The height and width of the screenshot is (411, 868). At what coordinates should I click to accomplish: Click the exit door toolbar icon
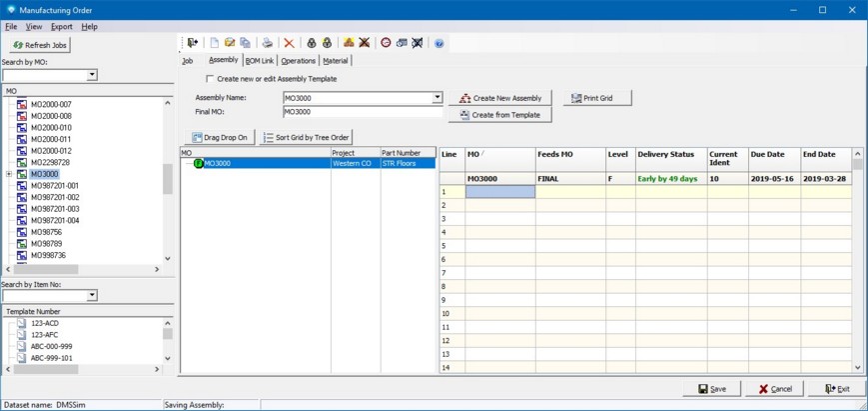(x=193, y=43)
